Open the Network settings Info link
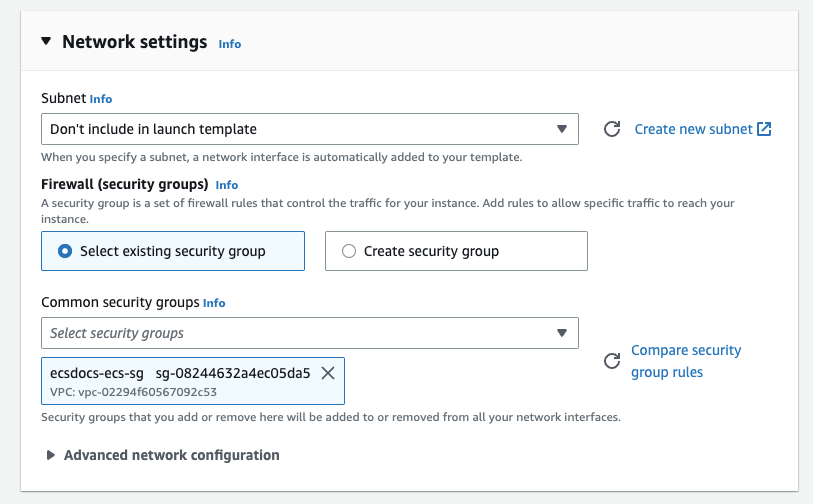813x504 pixels. [x=230, y=44]
